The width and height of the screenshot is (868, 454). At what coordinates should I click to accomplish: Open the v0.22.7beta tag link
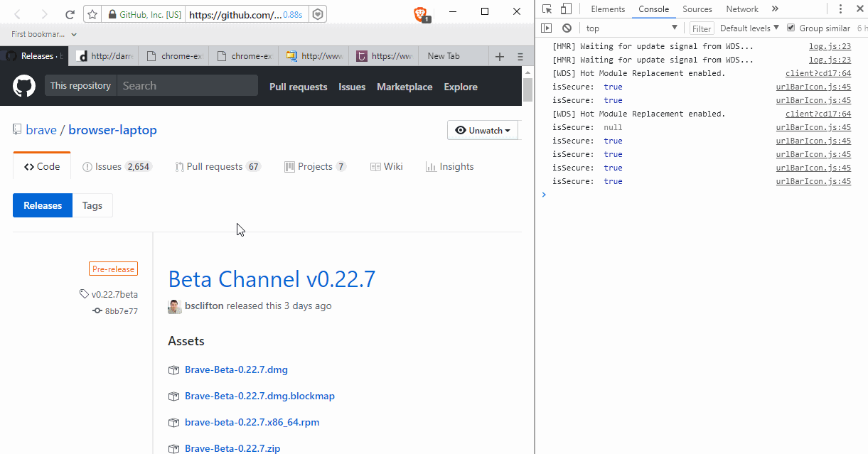click(x=114, y=294)
